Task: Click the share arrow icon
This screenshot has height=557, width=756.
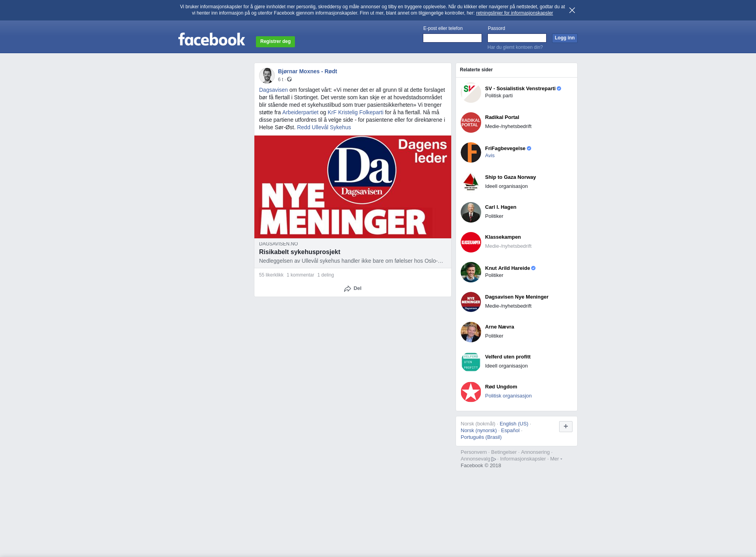Action: (x=347, y=289)
